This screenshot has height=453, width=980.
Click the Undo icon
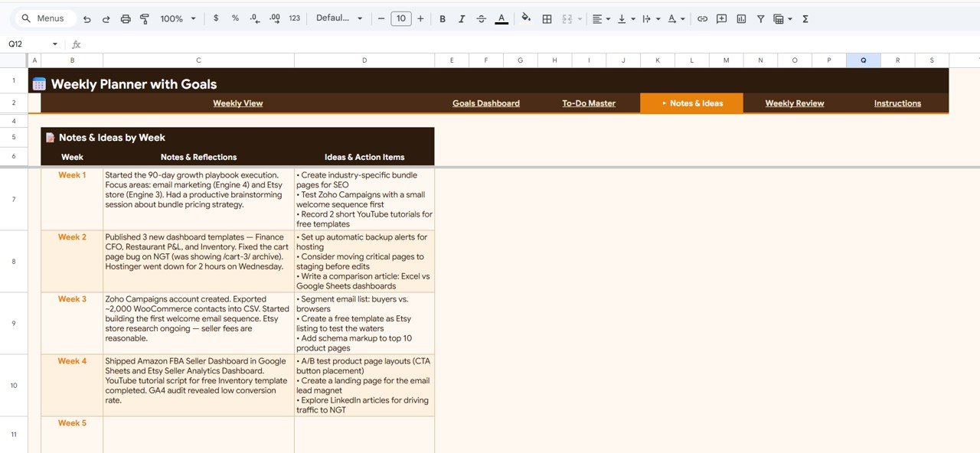point(87,18)
